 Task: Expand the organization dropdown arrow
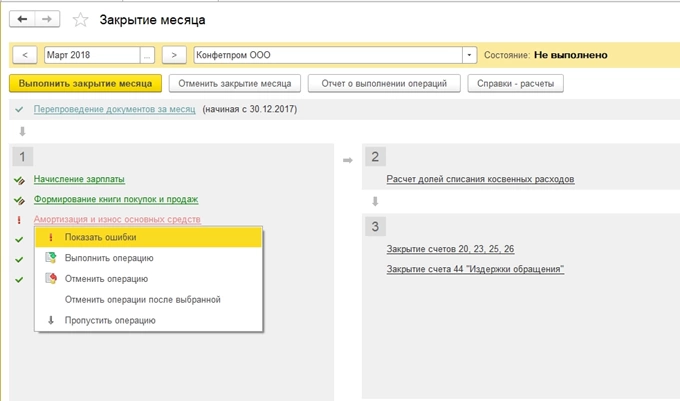click(x=469, y=55)
